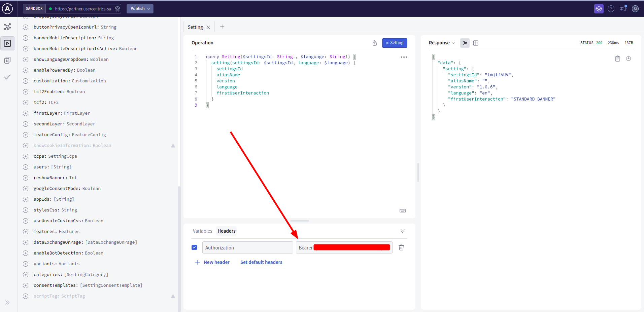Open the user avatar menu
Viewport: 644px width, 312px height.
pyautogui.click(x=635, y=9)
